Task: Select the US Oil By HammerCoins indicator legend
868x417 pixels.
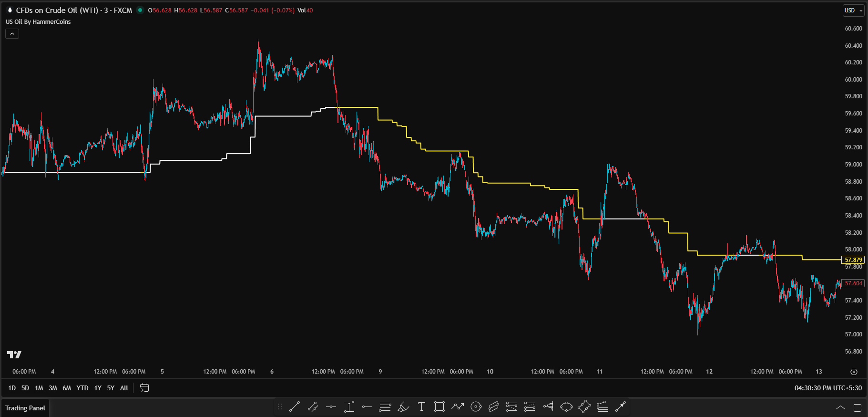Action: [x=38, y=22]
